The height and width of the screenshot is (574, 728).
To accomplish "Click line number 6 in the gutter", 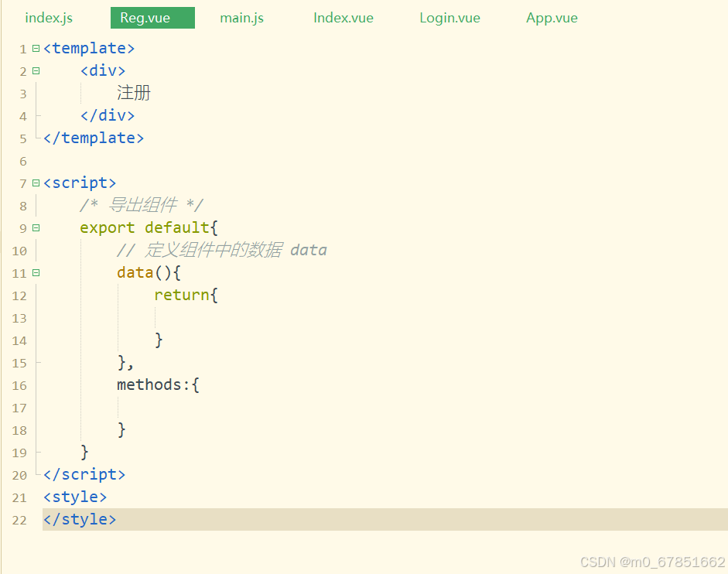I will click(22, 161).
